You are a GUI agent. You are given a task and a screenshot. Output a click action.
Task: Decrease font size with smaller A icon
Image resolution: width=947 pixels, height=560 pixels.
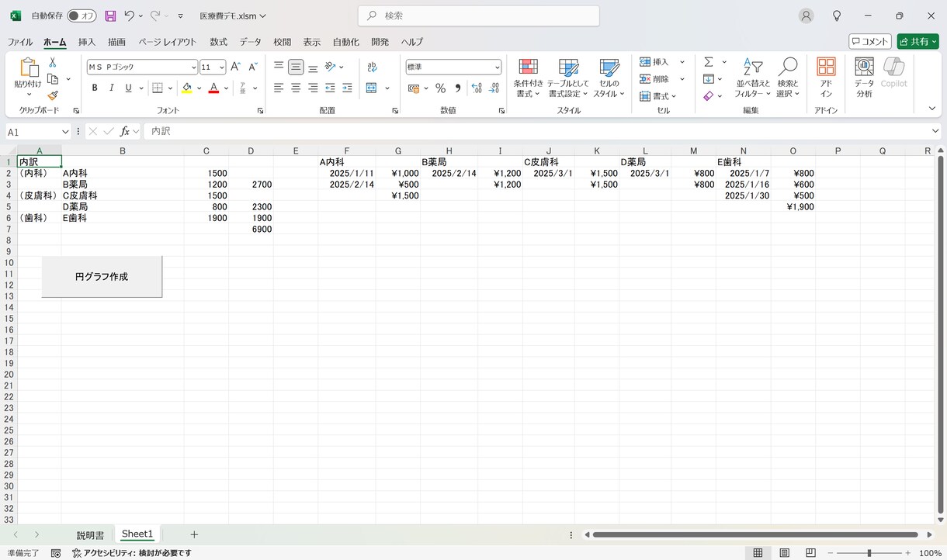(x=253, y=67)
